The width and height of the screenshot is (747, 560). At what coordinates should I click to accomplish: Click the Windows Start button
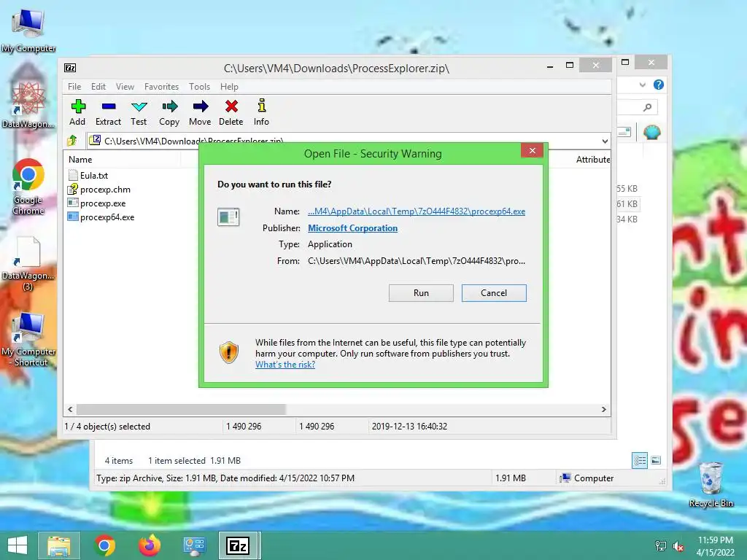pos(18,545)
